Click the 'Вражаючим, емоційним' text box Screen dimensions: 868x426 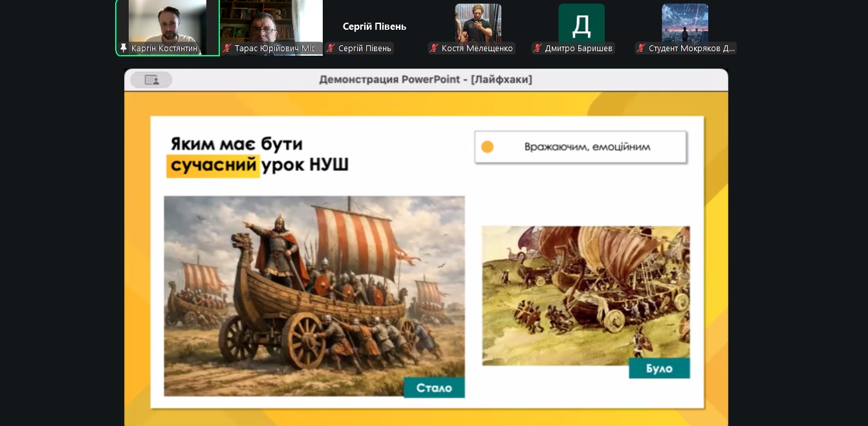(x=580, y=147)
